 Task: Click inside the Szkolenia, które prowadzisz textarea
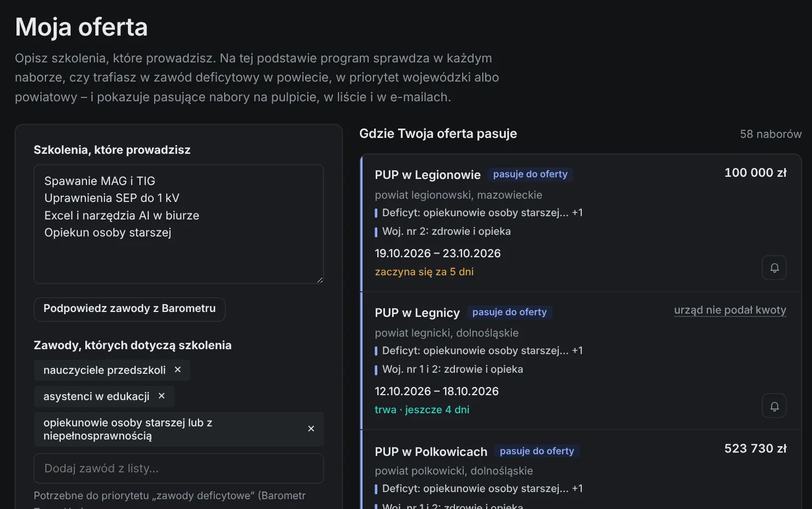[x=179, y=224]
